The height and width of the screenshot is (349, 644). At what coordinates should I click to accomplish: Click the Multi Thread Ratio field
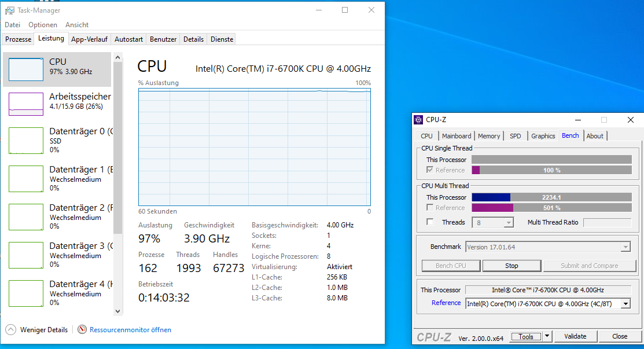[607, 223]
